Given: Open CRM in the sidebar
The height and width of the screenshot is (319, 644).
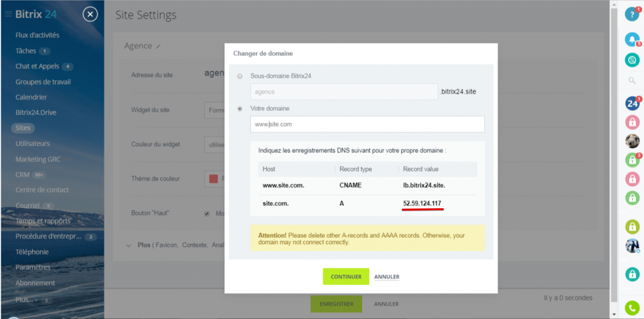Looking at the screenshot, I should coord(23,175).
